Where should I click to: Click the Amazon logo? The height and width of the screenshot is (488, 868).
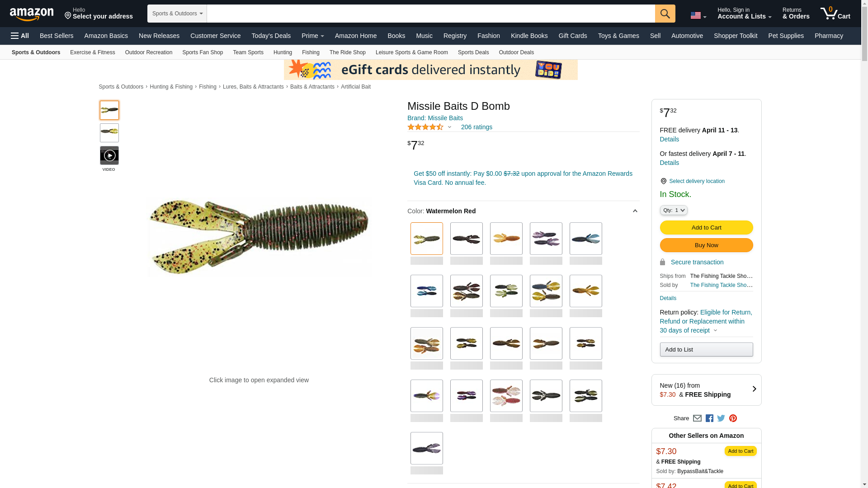pyautogui.click(x=32, y=14)
